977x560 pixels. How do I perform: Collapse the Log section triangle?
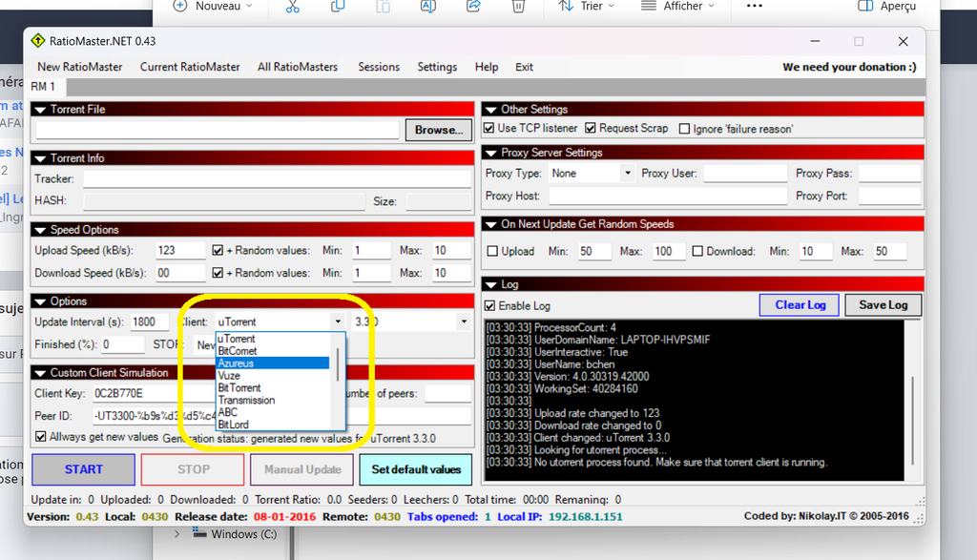(x=491, y=284)
